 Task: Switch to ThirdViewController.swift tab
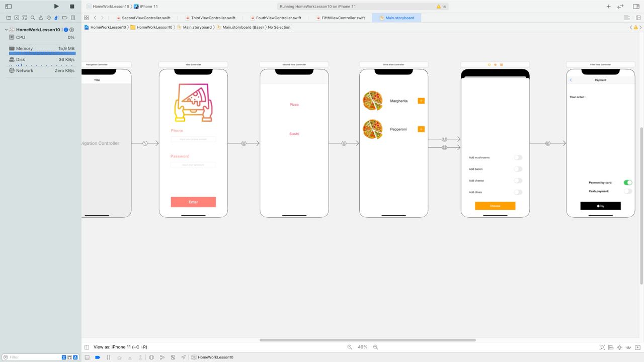click(x=210, y=18)
